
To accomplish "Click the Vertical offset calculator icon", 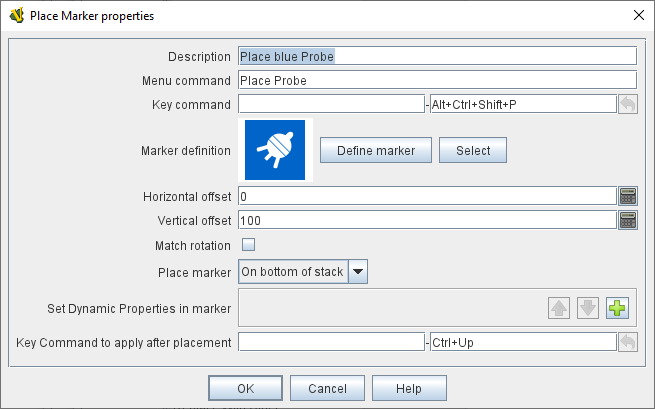I will coord(628,220).
